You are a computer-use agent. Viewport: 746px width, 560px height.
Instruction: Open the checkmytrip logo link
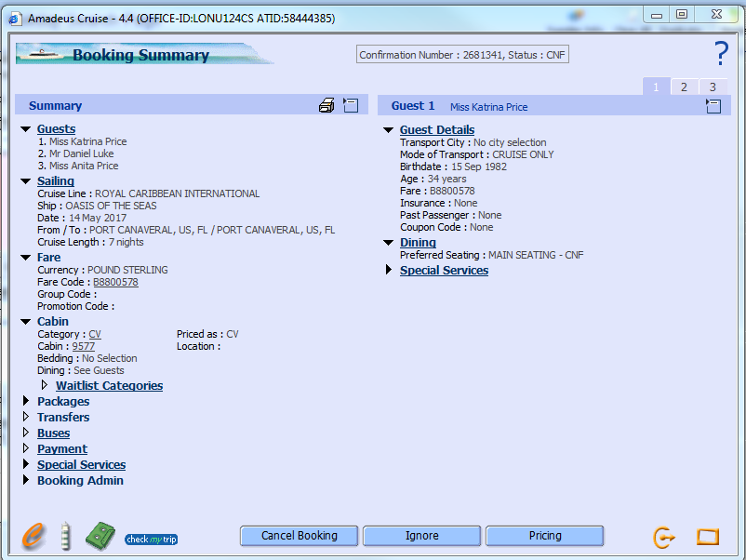click(152, 539)
